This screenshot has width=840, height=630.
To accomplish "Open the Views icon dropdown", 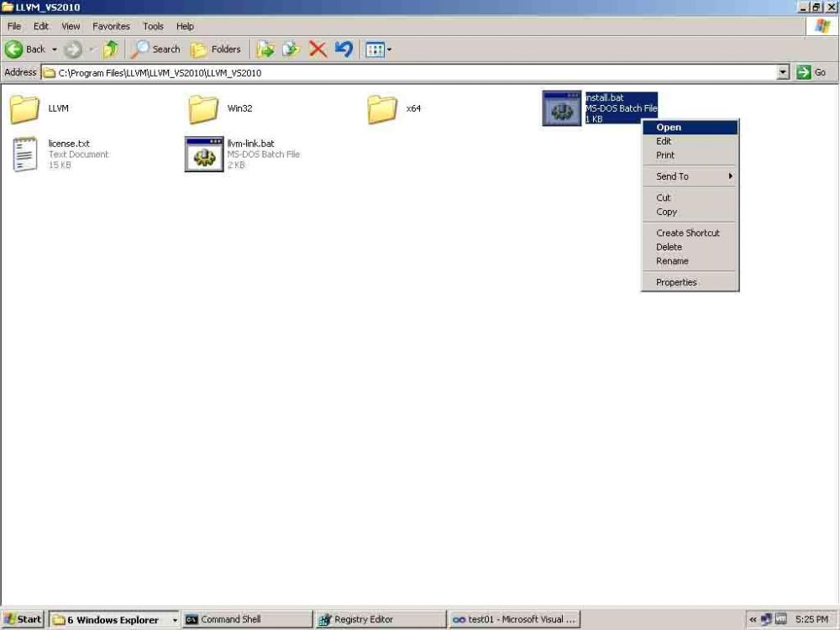I will tap(386, 49).
